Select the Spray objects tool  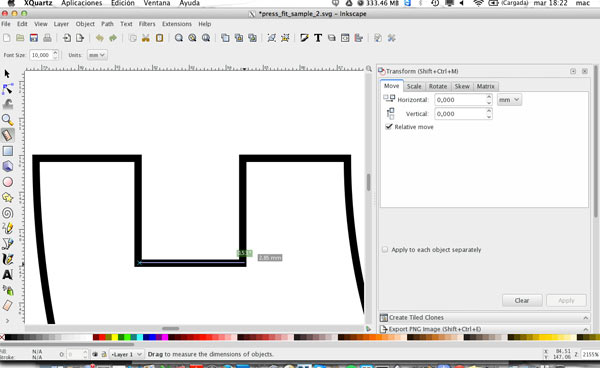tap(8, 290)
